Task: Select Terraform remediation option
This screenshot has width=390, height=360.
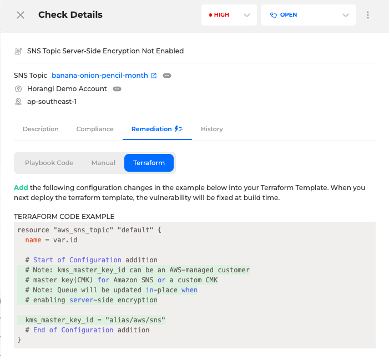Action: point(149,163)
